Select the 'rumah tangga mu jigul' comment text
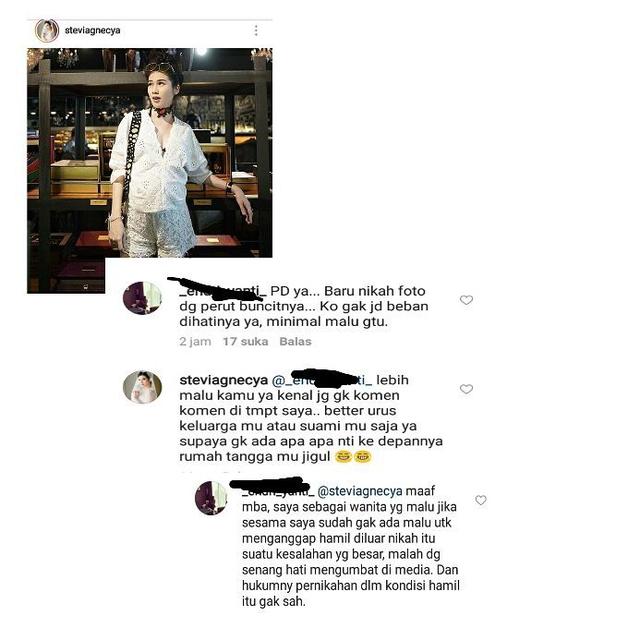Image resolution: width=640 pixels, height=640 pixels. pyautogui.click(x=254, y=456)
